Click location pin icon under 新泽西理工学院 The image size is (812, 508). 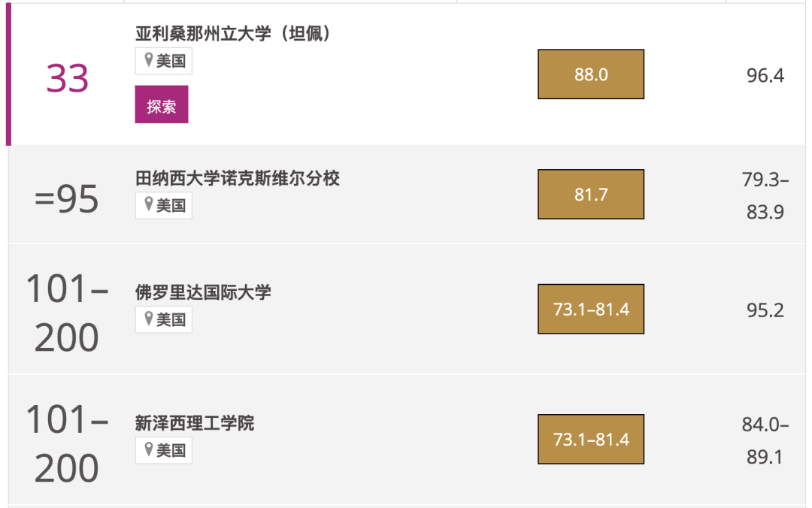149,449
